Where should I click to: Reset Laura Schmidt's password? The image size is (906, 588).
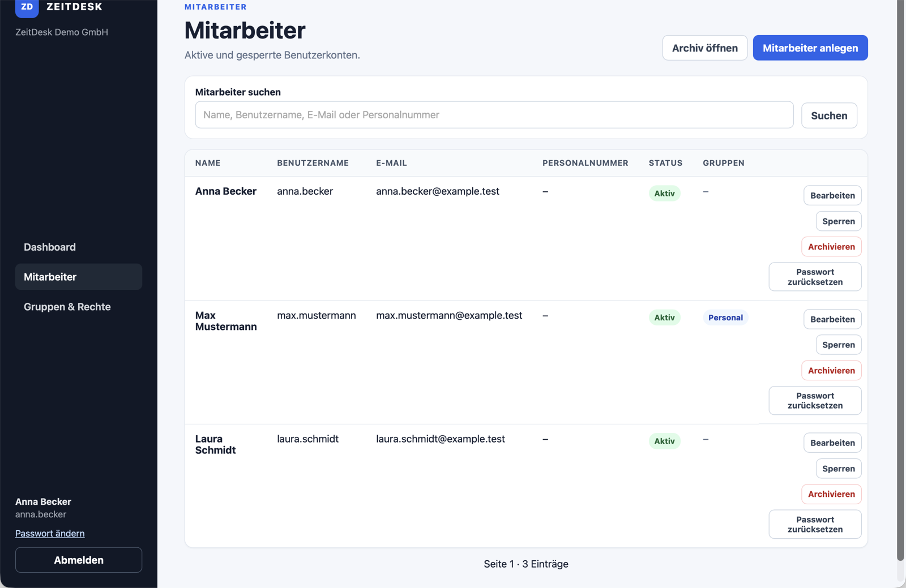[x=815, y=524]
